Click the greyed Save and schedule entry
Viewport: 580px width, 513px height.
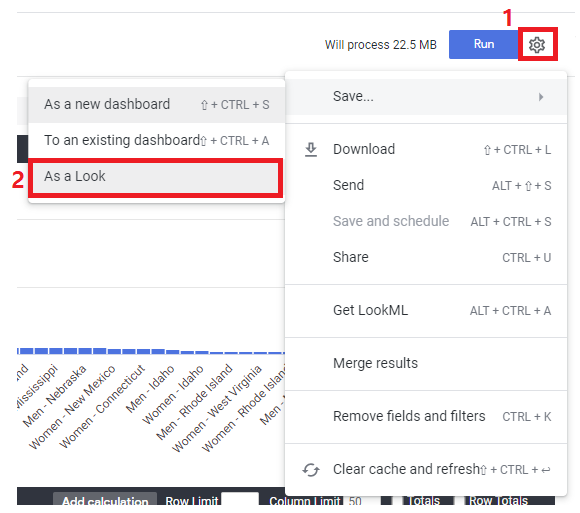tap(426, 221)
